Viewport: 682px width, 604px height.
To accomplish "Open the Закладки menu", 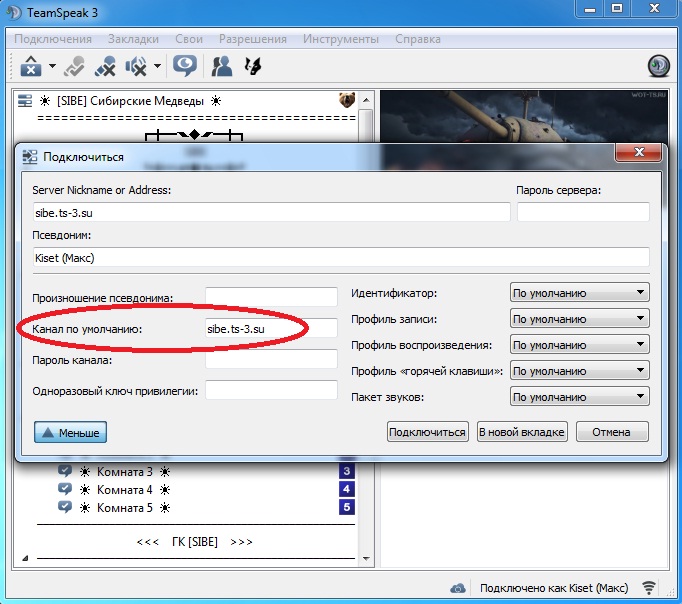I will (x=133, y=39).
